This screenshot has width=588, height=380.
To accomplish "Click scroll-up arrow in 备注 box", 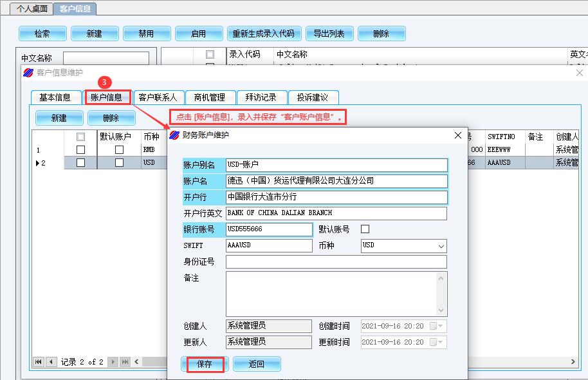I will click(441, 278).
